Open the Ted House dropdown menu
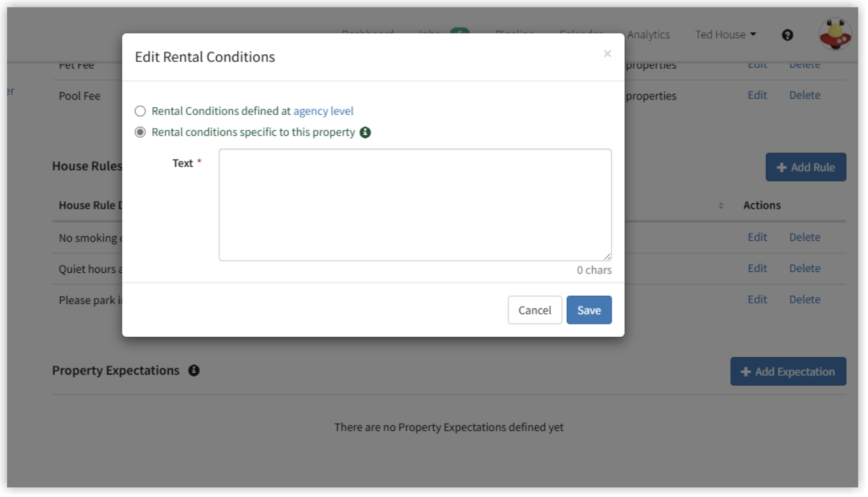868x497 pixels. (725, 34)
